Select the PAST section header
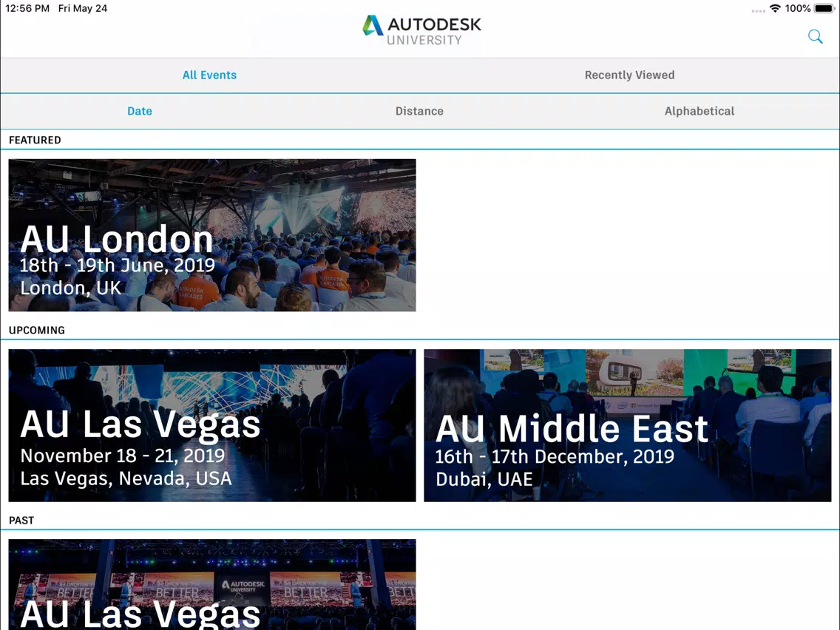Screen dimensions: 840x630 pos(21,520)
